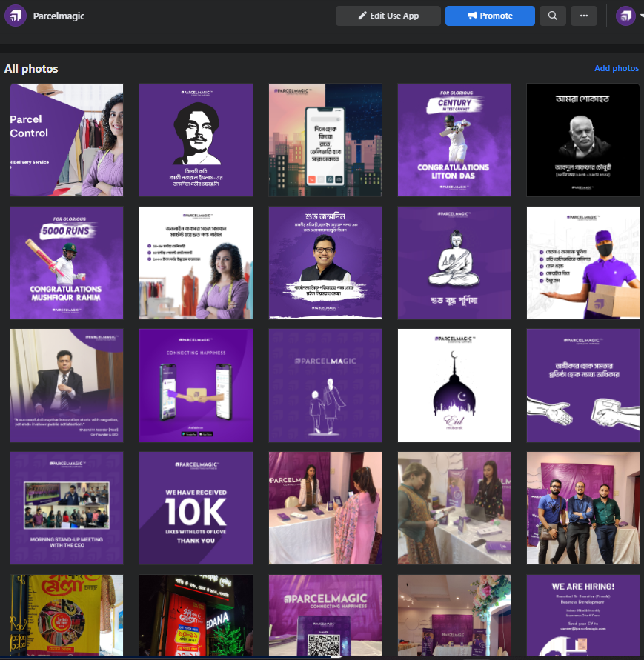Viewport: 644px width, 660px height.
Task: Open the Morning Stand-up Meeting photo
Action: (67, 508)
